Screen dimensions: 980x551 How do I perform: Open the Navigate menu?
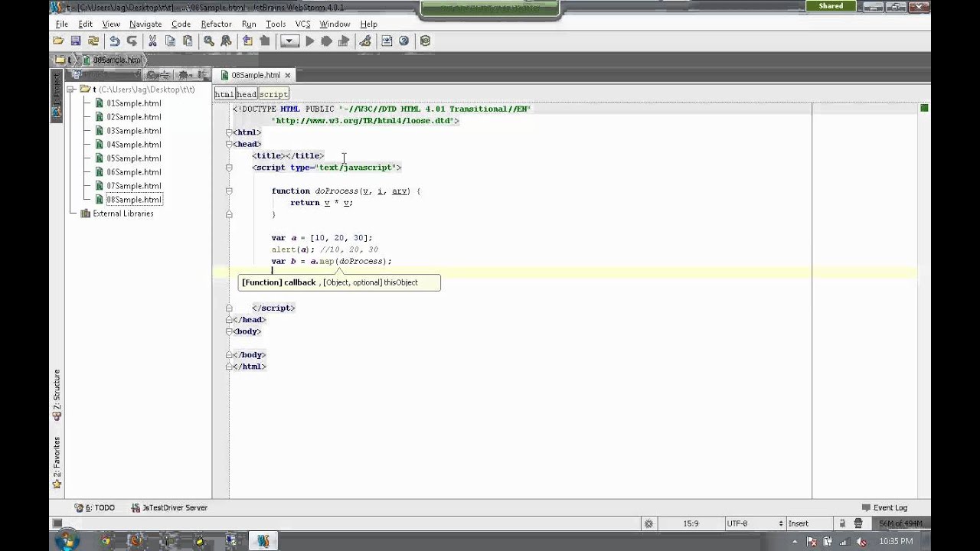(145, 24)
